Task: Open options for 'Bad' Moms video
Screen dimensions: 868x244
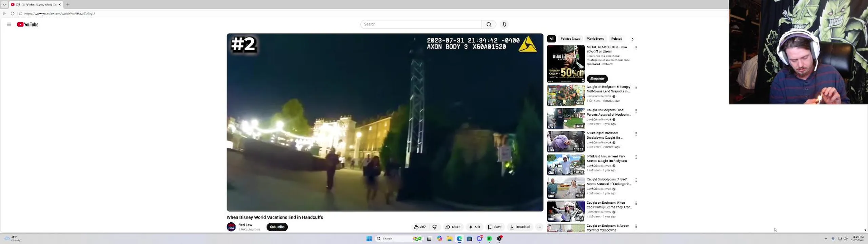Action: coord(636,180)
